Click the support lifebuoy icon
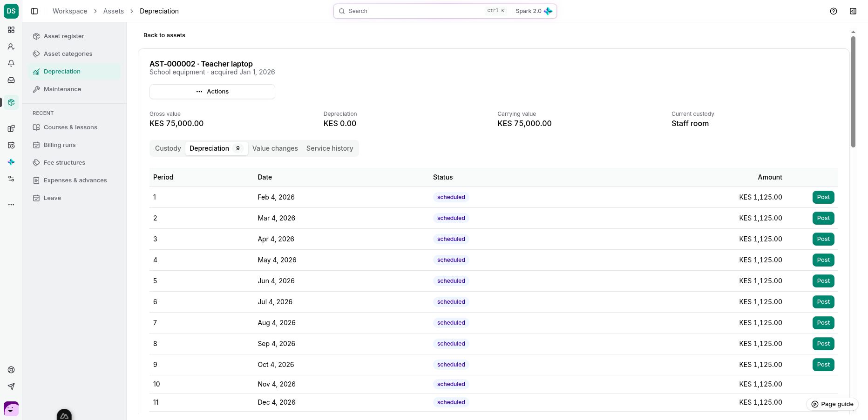The width and height of the screenshot is (868, 420). [11, 370]
